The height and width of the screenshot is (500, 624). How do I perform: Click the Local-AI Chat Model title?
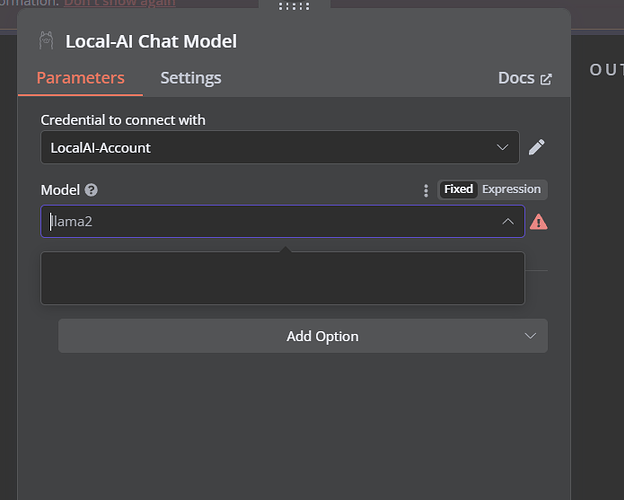(x=151, y=41)
